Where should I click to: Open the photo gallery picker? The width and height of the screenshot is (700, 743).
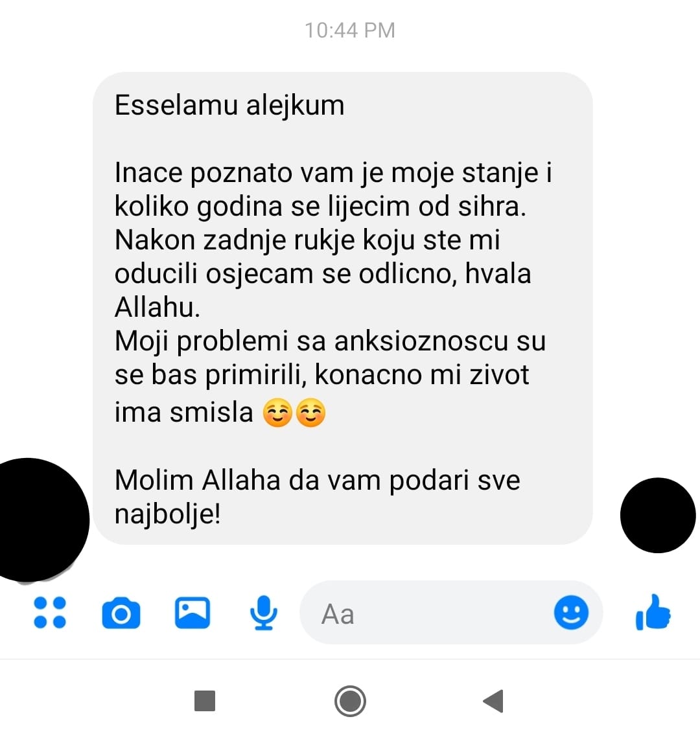click(192, 613)
